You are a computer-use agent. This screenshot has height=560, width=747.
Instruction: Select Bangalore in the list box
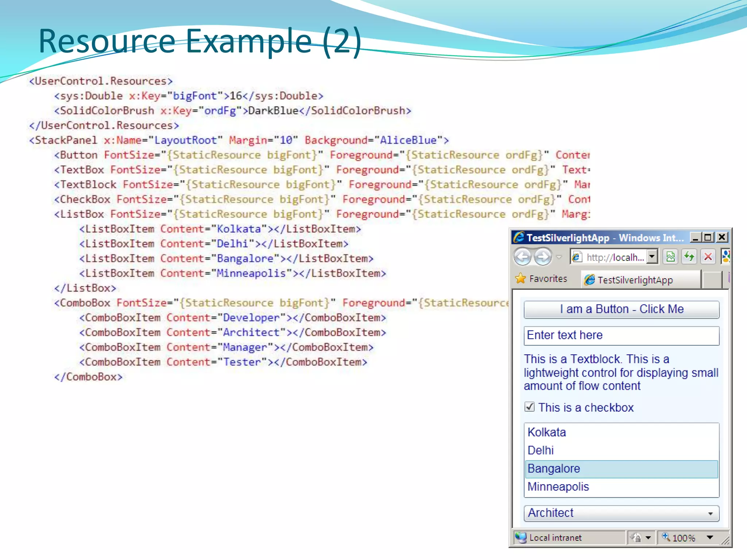(622, 469)
